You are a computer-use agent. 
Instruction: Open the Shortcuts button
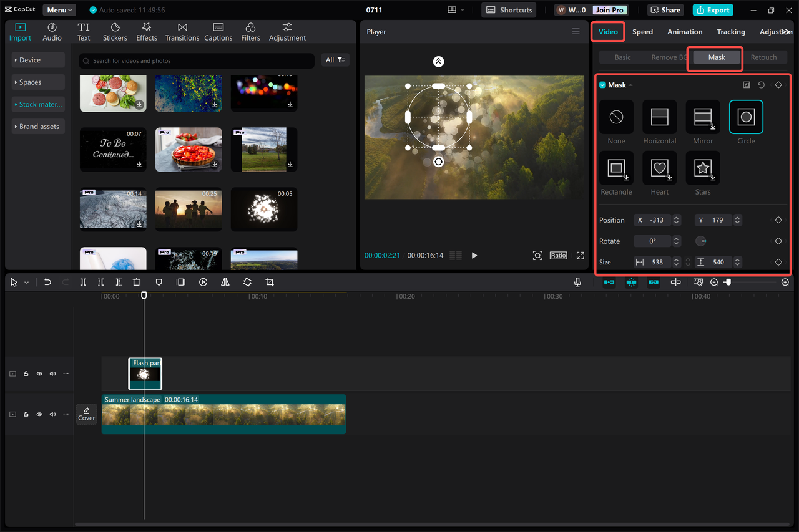pos(509,10)
